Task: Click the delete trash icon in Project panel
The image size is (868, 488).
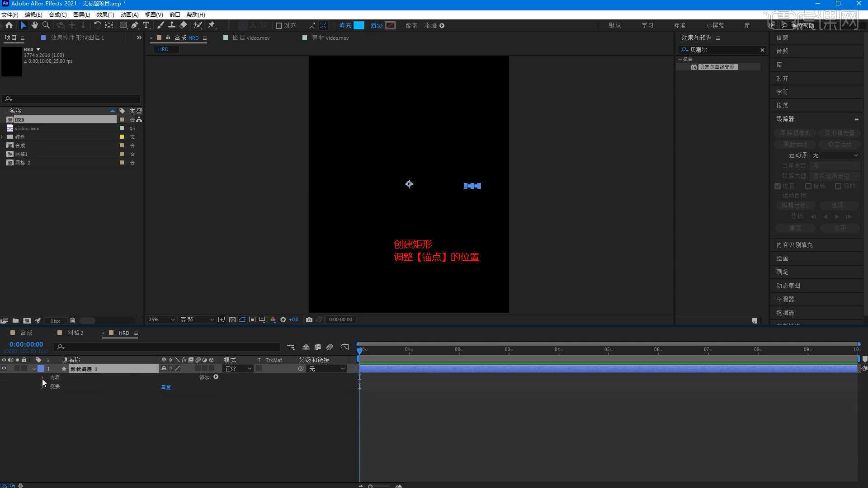Action: 72,321
